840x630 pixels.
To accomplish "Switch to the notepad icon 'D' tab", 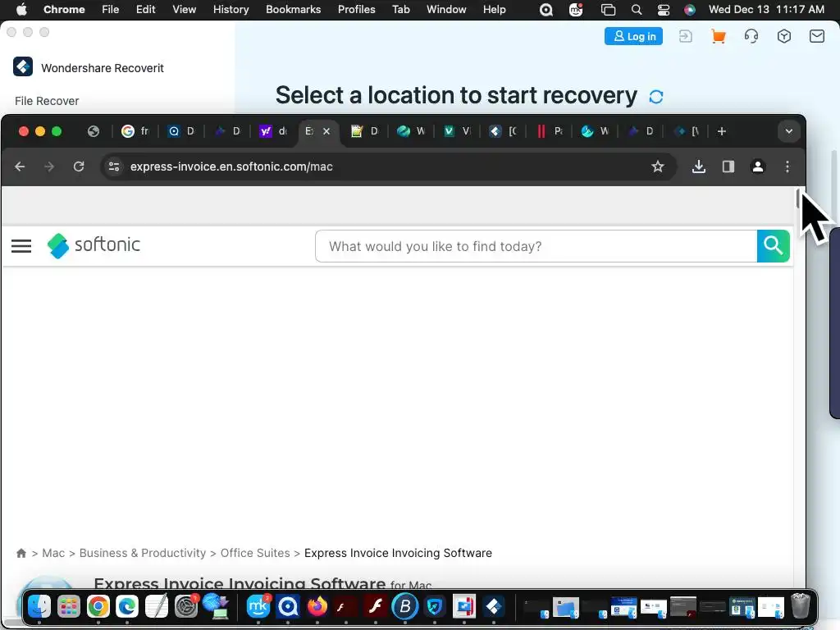I will point(365,131).
